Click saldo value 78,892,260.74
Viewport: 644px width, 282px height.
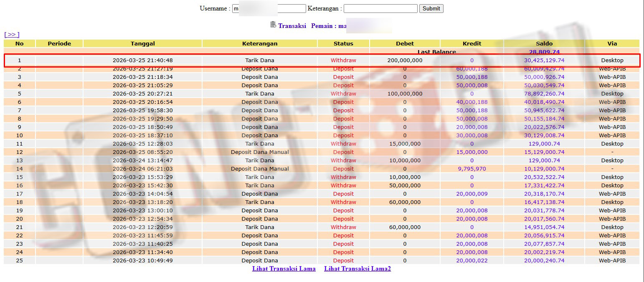click(544, 94)
